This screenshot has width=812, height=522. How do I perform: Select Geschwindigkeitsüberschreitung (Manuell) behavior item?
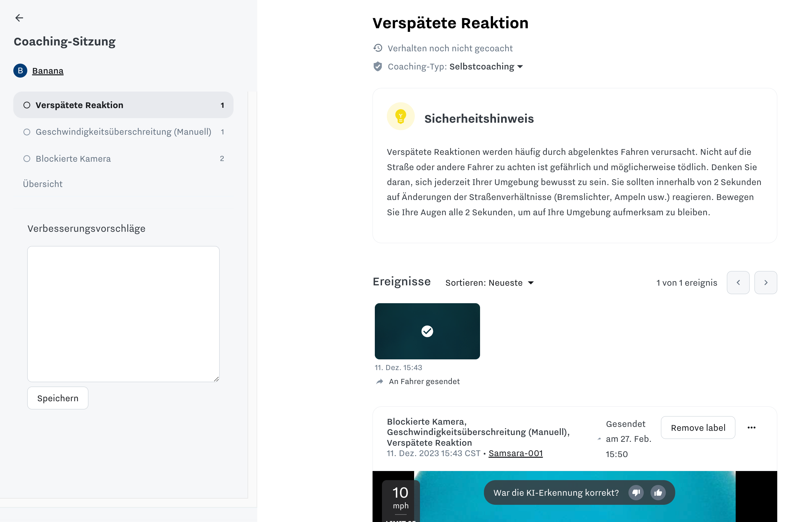pos(123,132)
